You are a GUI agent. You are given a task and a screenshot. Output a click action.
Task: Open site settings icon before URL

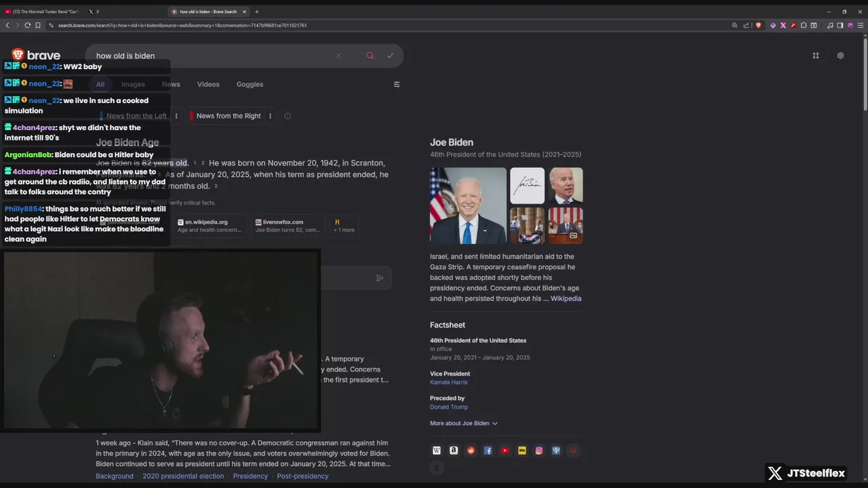point(51,25)
